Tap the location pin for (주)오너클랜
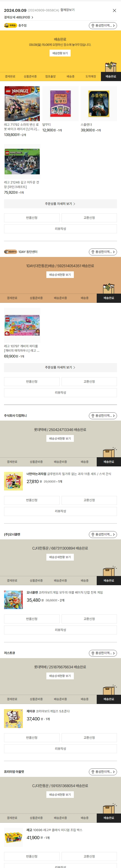 click(x=93, y=534)
